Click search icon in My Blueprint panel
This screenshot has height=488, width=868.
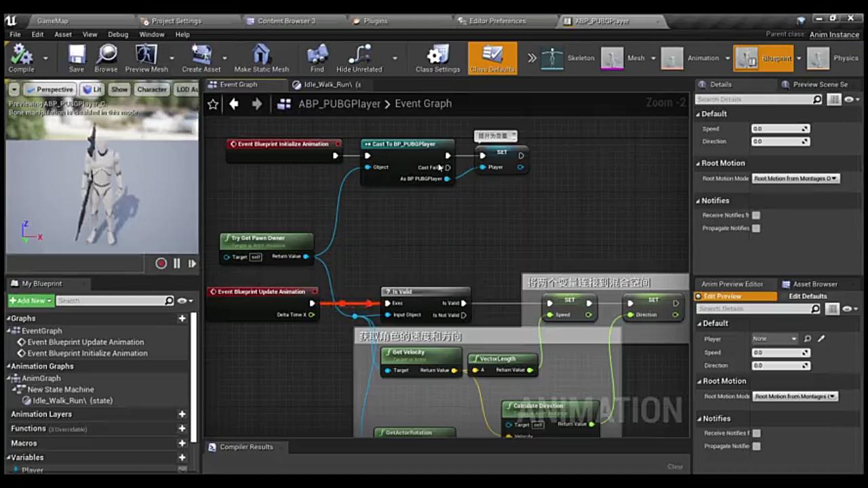click(x=170, y=300)
